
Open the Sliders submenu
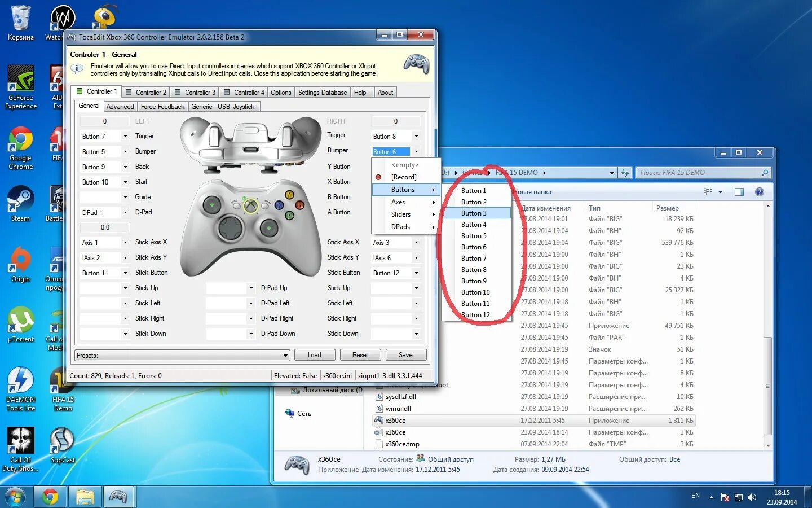coord(405,214)
